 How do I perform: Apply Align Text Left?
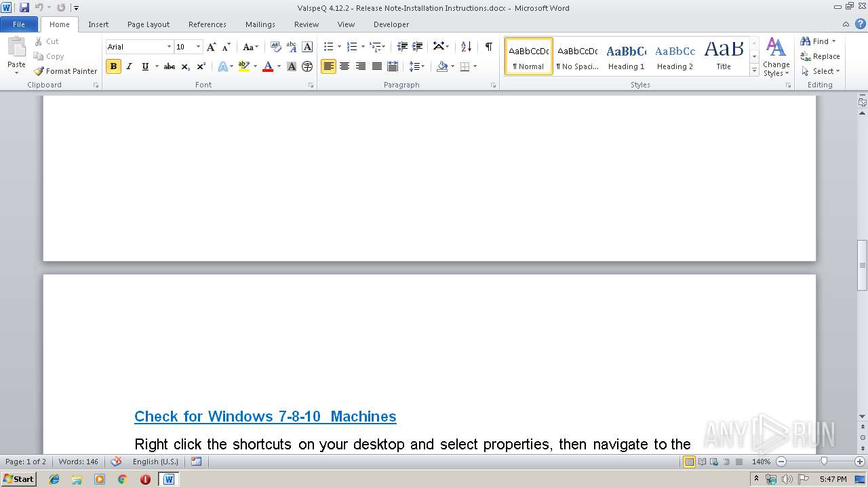[x=328, y=66]
